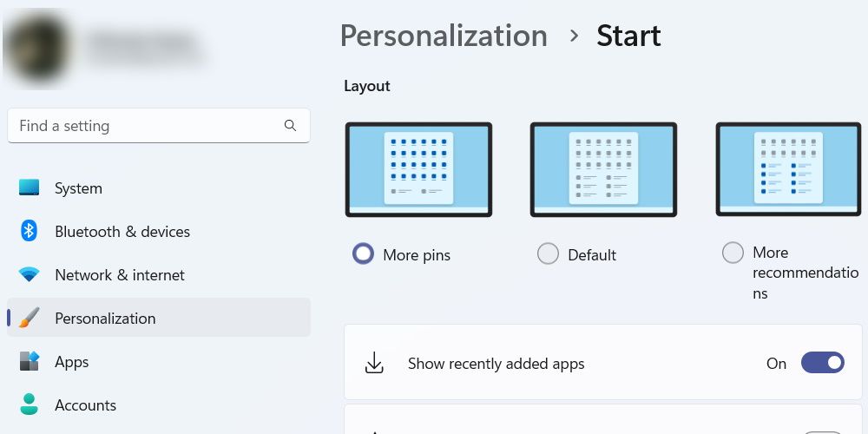The image size is (868, 434).
Task: Click the Bluetooth icon in sidebar
Action: click(x=29, y=230)
